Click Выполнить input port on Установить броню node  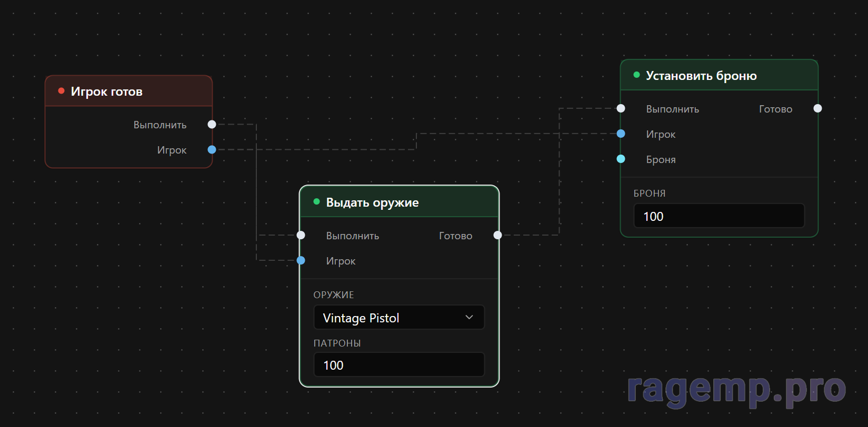(621, 108)
